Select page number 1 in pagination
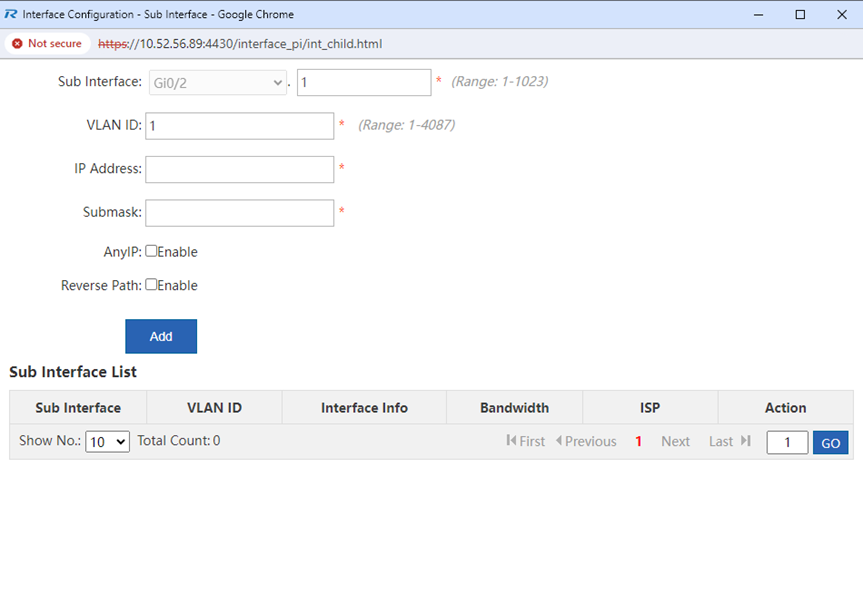Image resolution: width=863 pixels, height=603 pixels. 638,441
